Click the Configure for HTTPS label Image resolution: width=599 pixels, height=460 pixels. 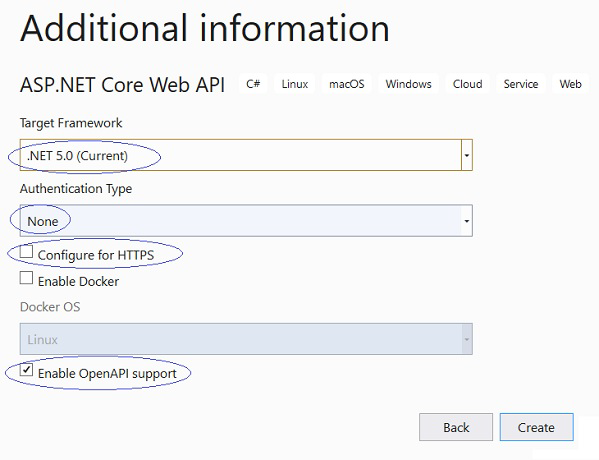(x=96, y=255)
